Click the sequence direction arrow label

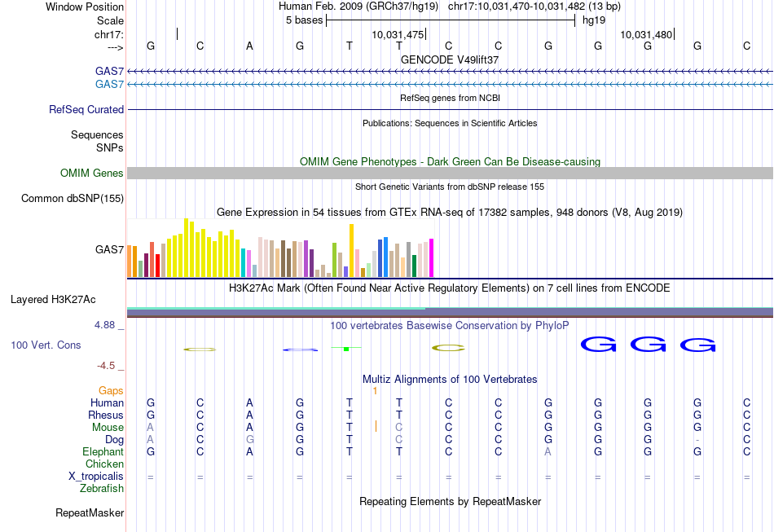(116, 48)
